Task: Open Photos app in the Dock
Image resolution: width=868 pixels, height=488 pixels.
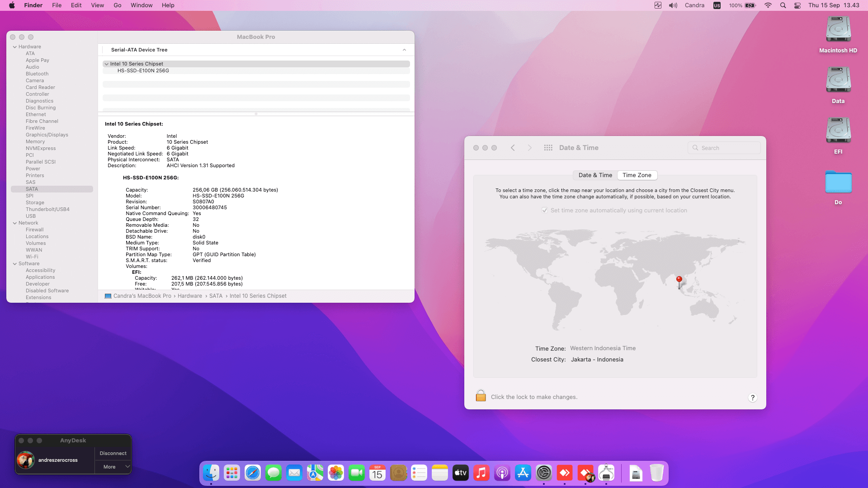Action: point(336,473)
